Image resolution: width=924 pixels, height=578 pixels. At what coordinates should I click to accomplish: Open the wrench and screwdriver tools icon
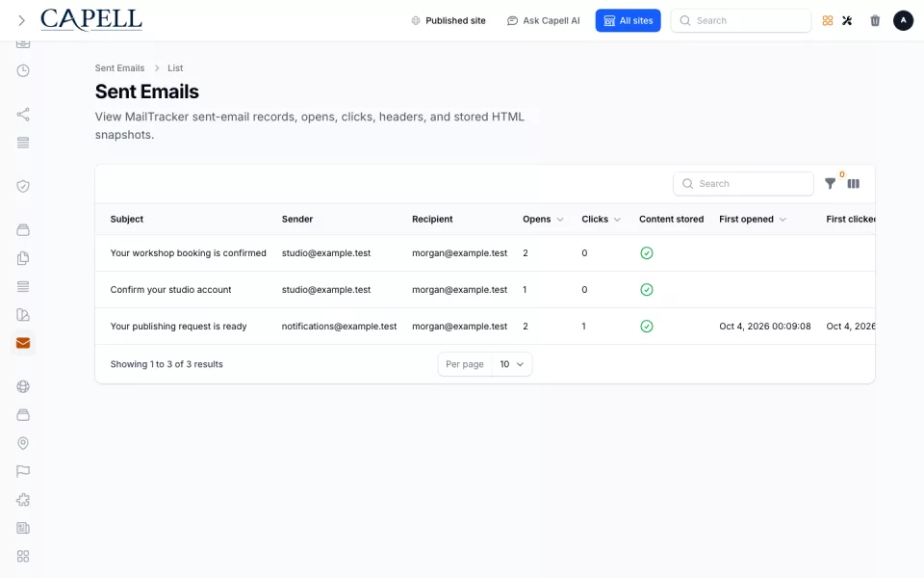pos(847,20)
